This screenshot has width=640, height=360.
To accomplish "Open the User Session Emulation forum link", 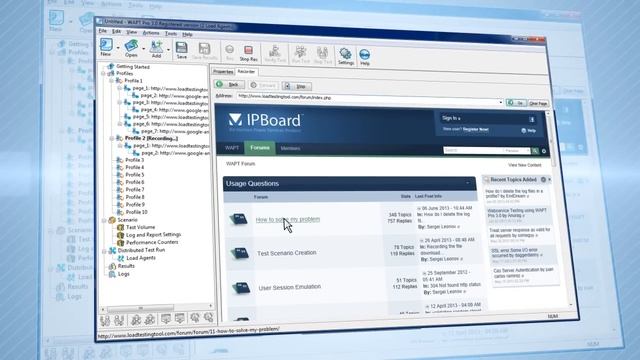I will 289,287.
